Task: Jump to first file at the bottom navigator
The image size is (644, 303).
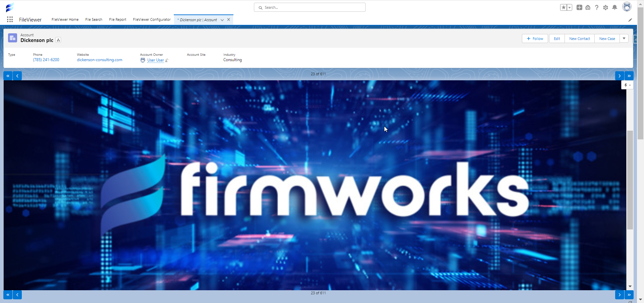Action: [8, 295]
